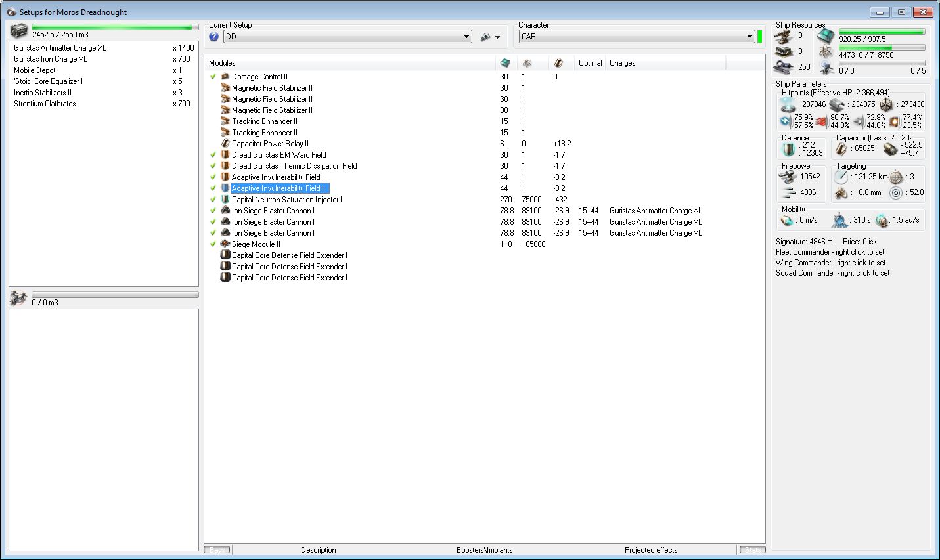Click the thermal resistance icon at 80.7%
This screenshot has width=940, height=560.
[x=822, y=121]
